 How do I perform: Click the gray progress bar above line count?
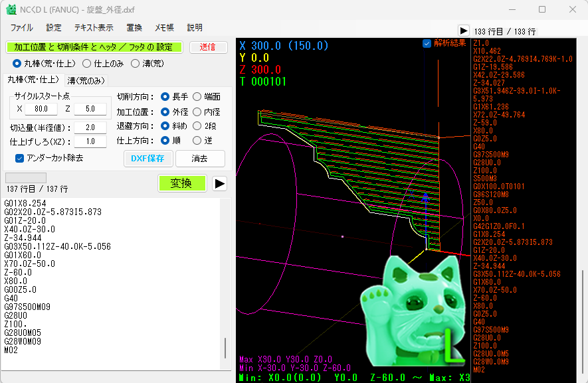point(26,178)
